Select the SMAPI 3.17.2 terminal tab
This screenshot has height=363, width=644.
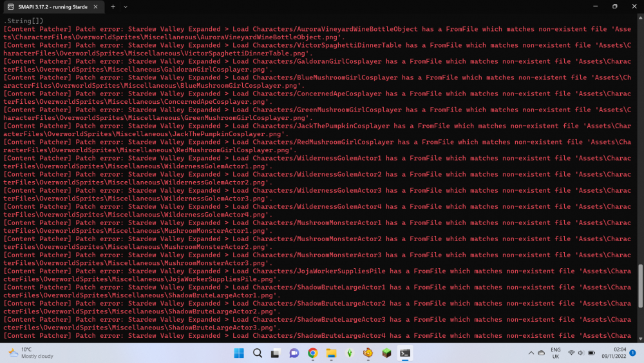[x=48, y=6]
